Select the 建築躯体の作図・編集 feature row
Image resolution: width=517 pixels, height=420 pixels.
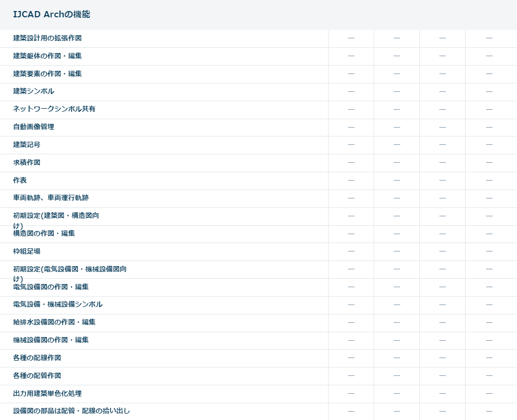click(x=47, y=56)
